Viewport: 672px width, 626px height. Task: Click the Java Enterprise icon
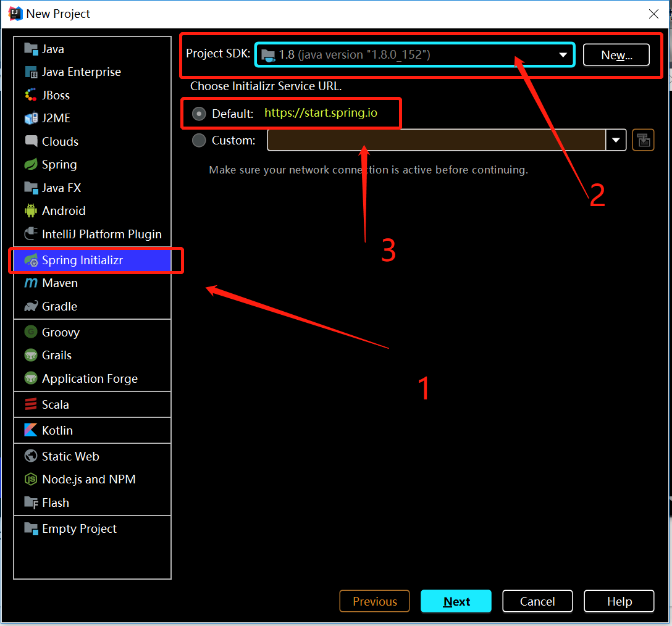point(31,72)
